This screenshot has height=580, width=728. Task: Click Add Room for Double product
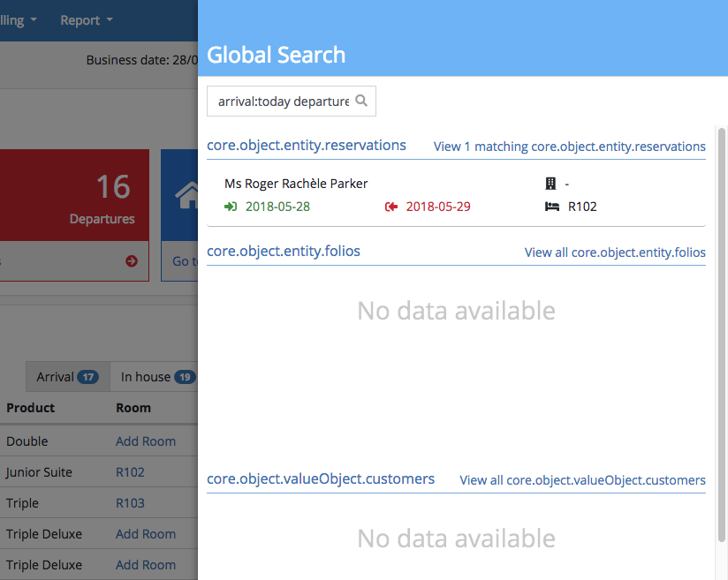point(146,441)
